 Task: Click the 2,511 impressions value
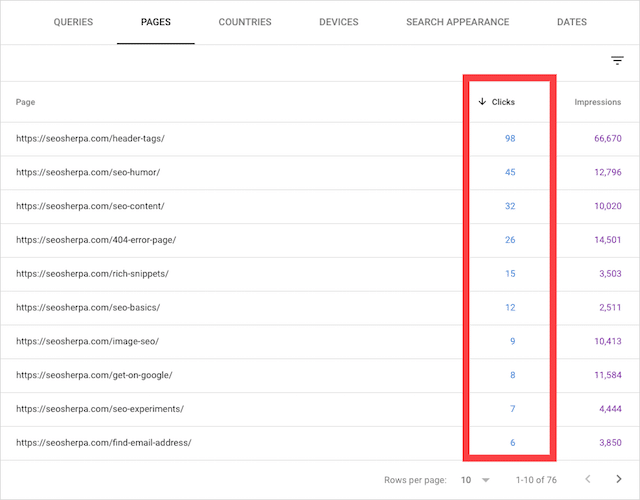(610, 307)
